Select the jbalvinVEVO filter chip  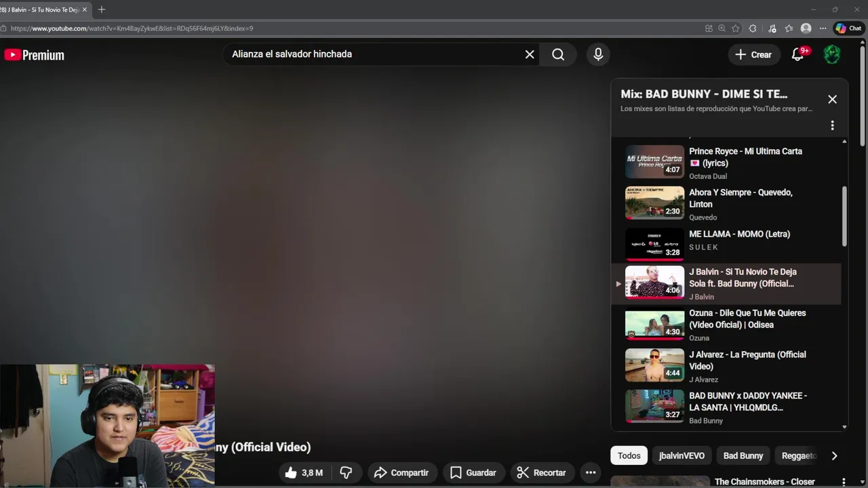pos(682,455)
